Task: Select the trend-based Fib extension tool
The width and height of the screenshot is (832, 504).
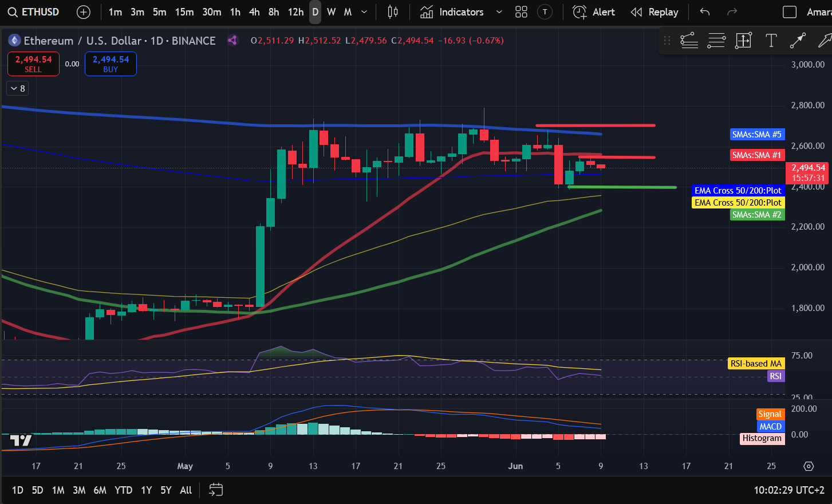Action: tap(689, 41)
